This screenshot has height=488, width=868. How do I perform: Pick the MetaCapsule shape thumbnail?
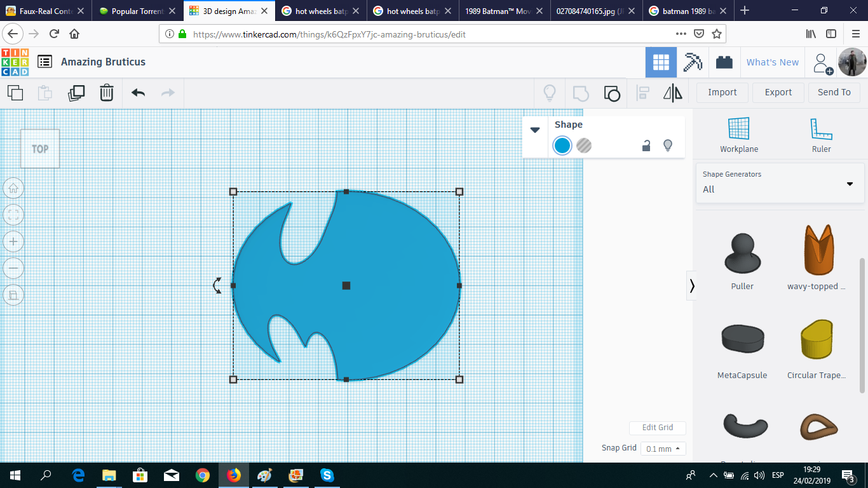point(742,338)
